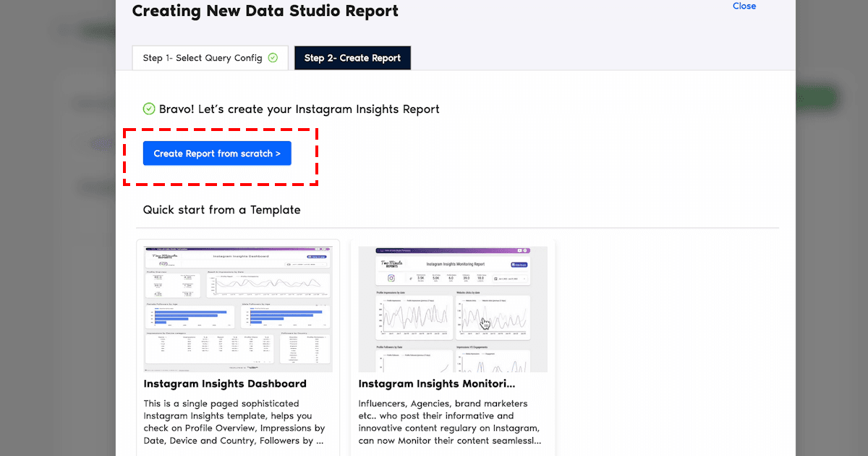Click Two Minute Reports logo in Monitoring preview
The height and width of the screenshot is (456, 868).
(x=391, y=265)
